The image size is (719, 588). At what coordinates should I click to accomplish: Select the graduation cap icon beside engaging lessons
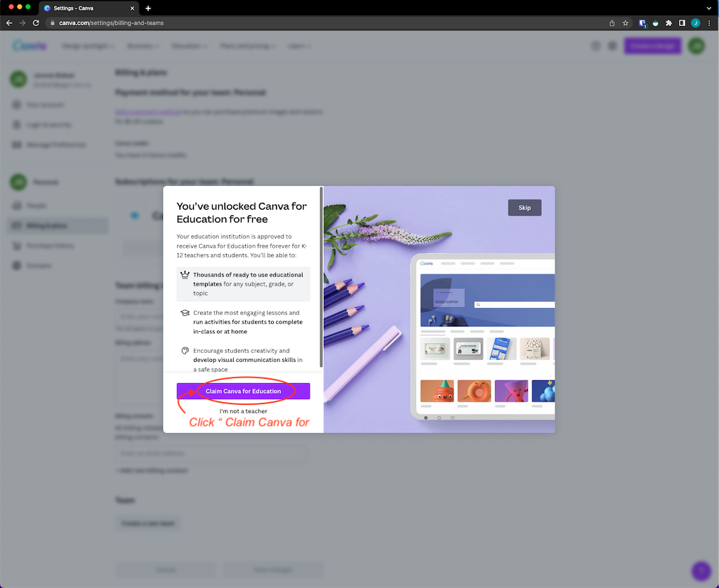185,312
